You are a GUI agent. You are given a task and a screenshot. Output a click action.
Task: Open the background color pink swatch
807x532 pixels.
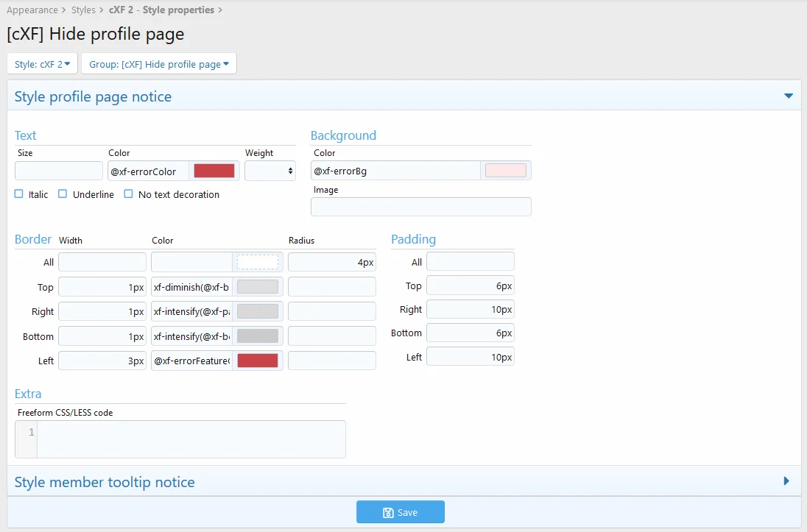click(x=505, y=171)
